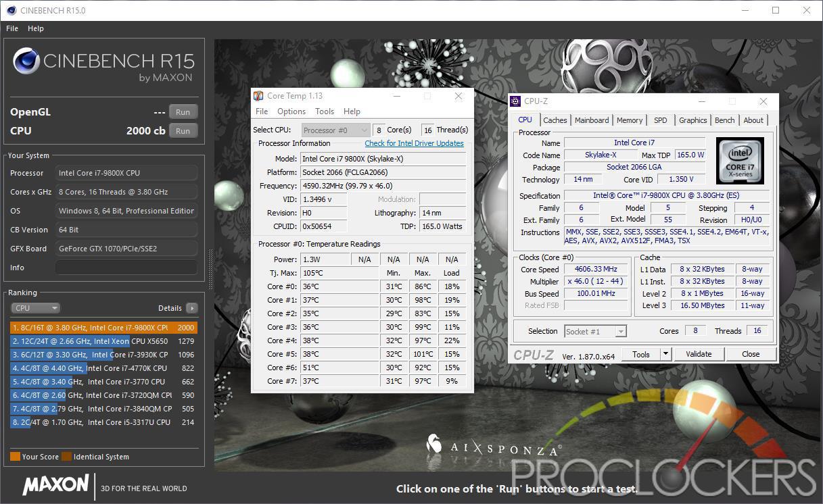Image resolution: width=823 pixels, height=504 pixels.
Task: Click the Validate button in CPU-Z
Action: [x=699, y=354]
